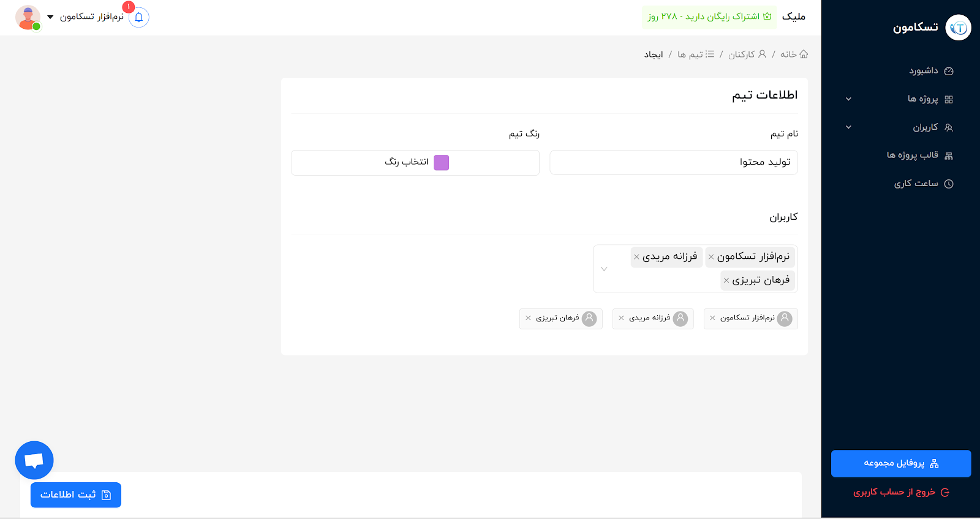Image resolution: width=980 pixels, height=519 pixels.
Task: Expand the پروژه ها sidebar section
Action: (x=848, y=99)
